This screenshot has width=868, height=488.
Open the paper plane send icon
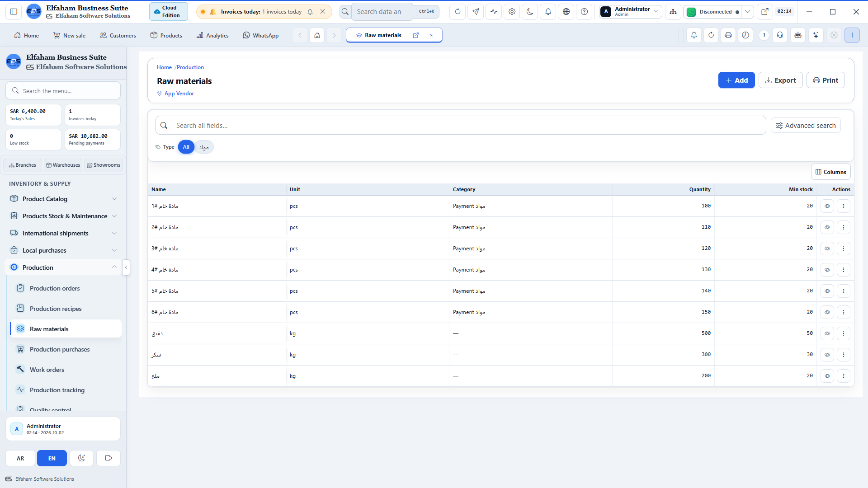(x=476, y=12)
